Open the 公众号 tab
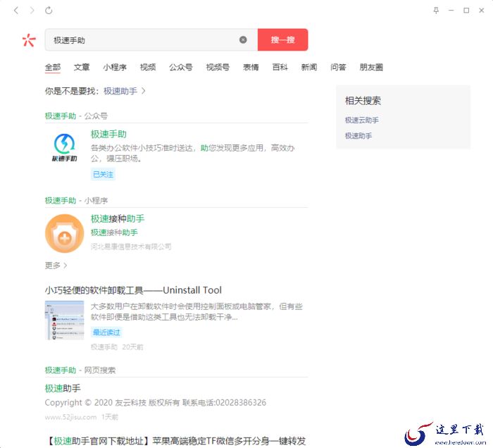The width and height of the screenshot is (493, 448). 181,67
